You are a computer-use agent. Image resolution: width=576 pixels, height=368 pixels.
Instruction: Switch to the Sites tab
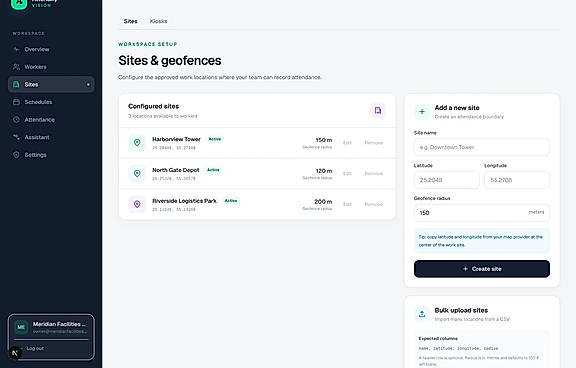[130, 21]
